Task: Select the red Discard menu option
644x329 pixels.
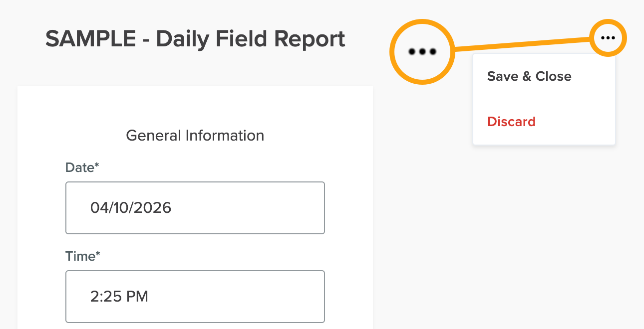Action: click(511, 122)
